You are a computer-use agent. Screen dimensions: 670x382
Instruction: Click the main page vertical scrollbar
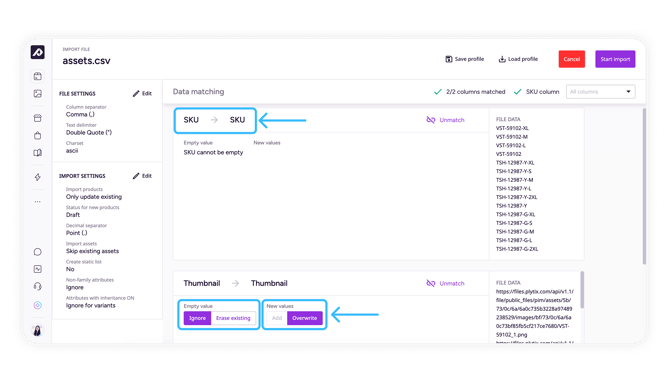(644, 186)
